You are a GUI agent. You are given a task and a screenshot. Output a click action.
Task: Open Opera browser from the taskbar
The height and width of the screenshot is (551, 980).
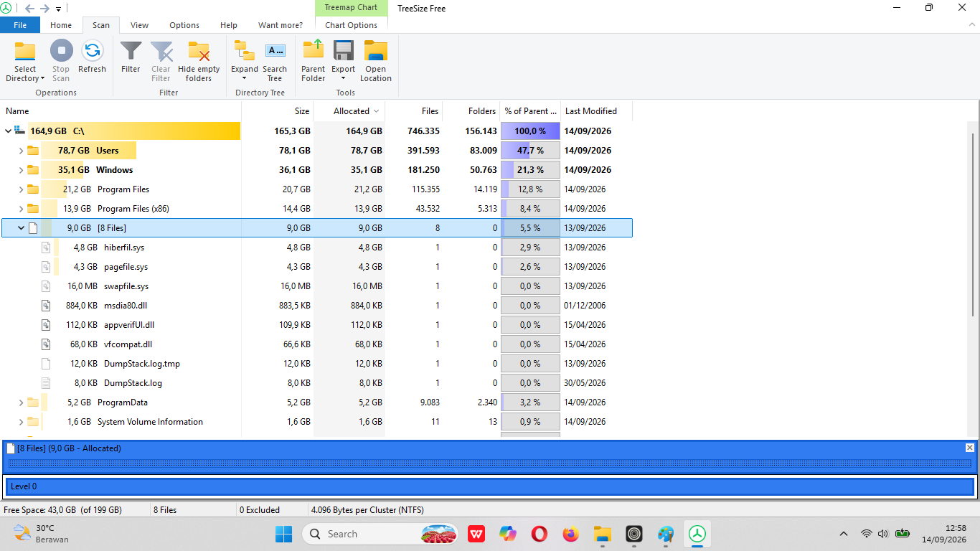click(540, 534)
